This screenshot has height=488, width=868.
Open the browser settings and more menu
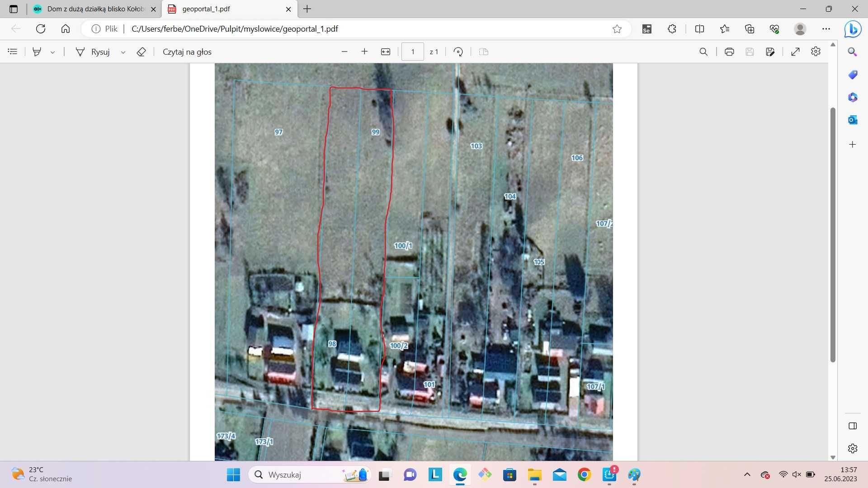pyautogui.click(x=826, y=29)
